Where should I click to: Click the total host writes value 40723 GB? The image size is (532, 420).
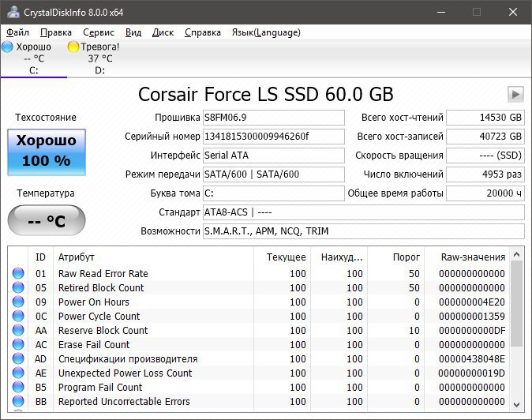pyautogui.click(x=485, y=137)
